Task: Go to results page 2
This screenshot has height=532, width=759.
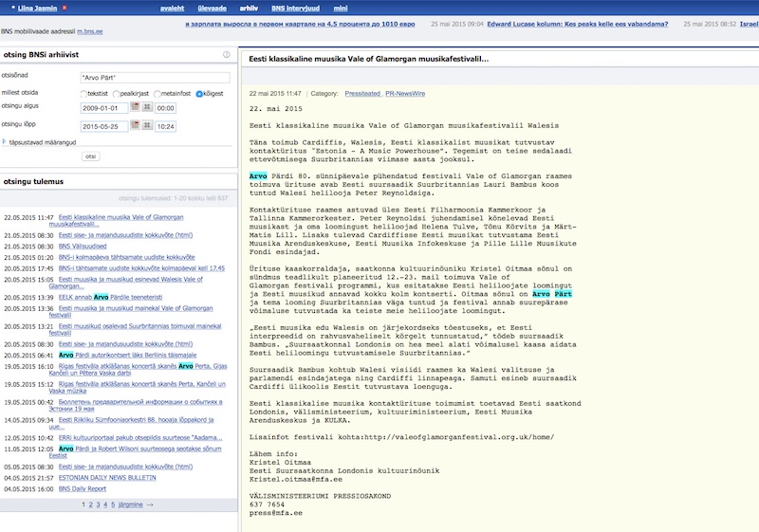Action: [90, 504]
